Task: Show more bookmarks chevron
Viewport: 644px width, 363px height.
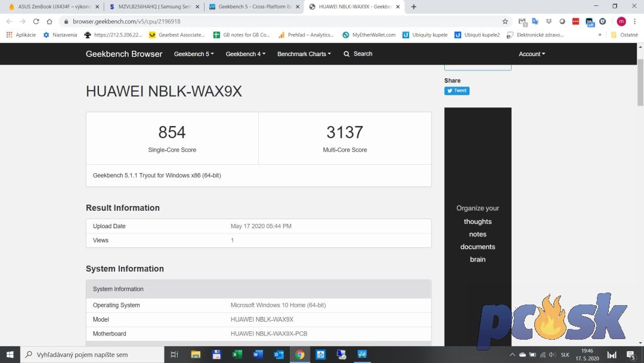Action: pyautogui.click(x=600, y=35)
